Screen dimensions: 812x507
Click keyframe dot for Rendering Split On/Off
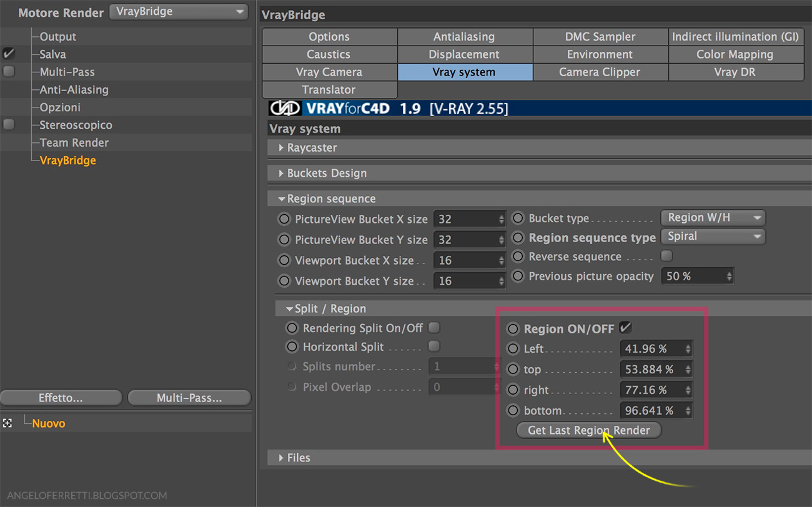tap(292, 328)
